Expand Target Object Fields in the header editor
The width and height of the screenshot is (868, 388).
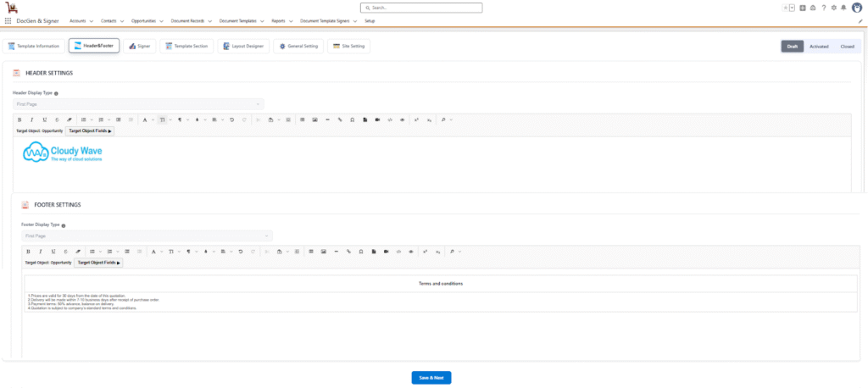[91, 131]
